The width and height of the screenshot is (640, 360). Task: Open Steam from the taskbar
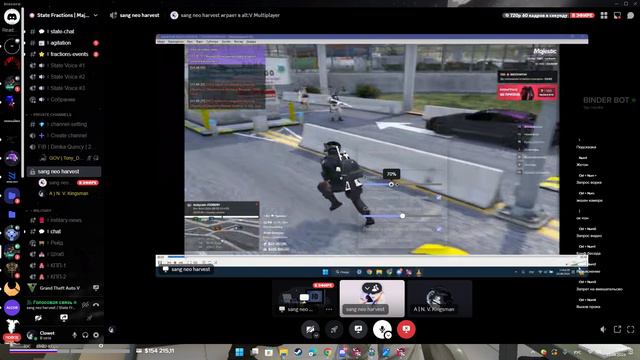coord(298,352)
